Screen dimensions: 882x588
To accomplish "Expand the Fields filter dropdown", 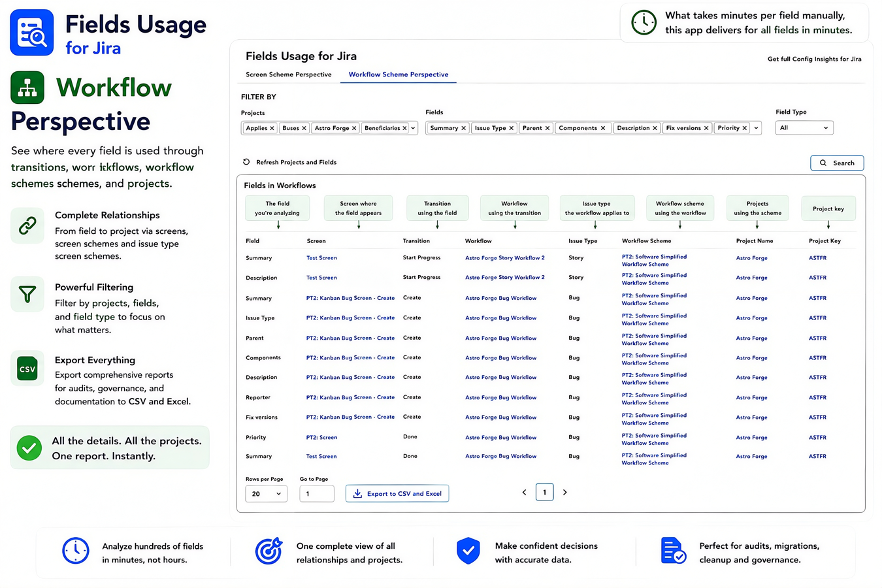I will [x=756, y=128].
